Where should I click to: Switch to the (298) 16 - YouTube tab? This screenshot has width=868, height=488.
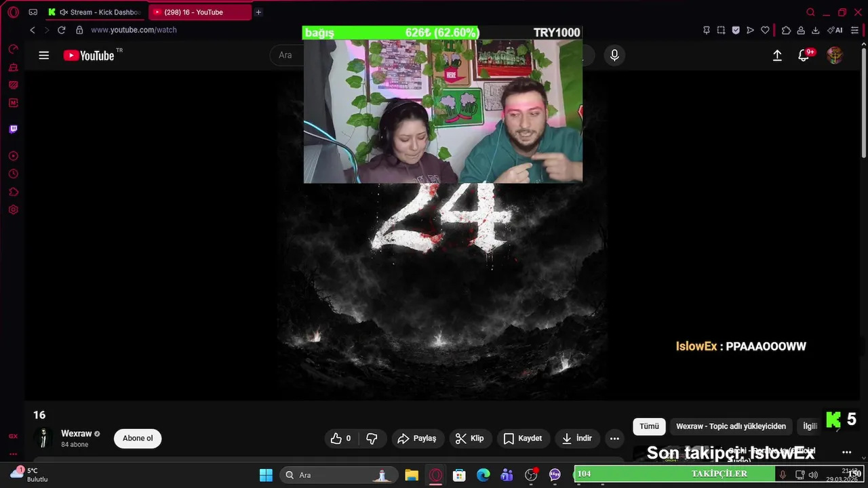(199, 12)
